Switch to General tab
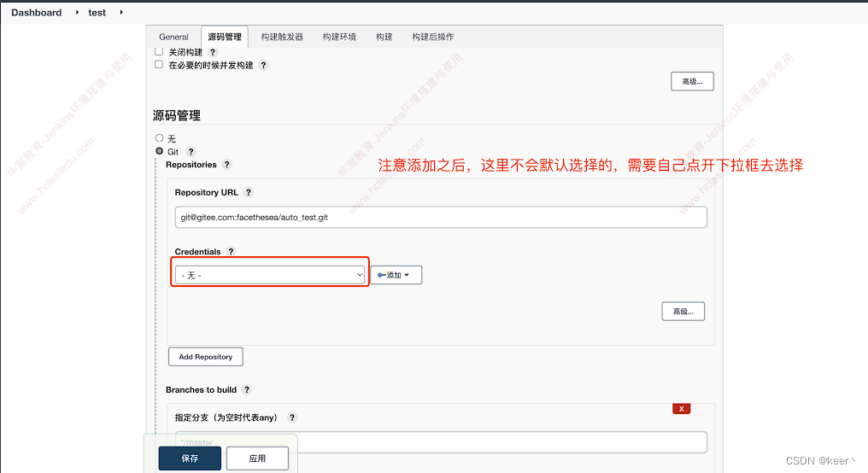 click(x=173, y=37)
